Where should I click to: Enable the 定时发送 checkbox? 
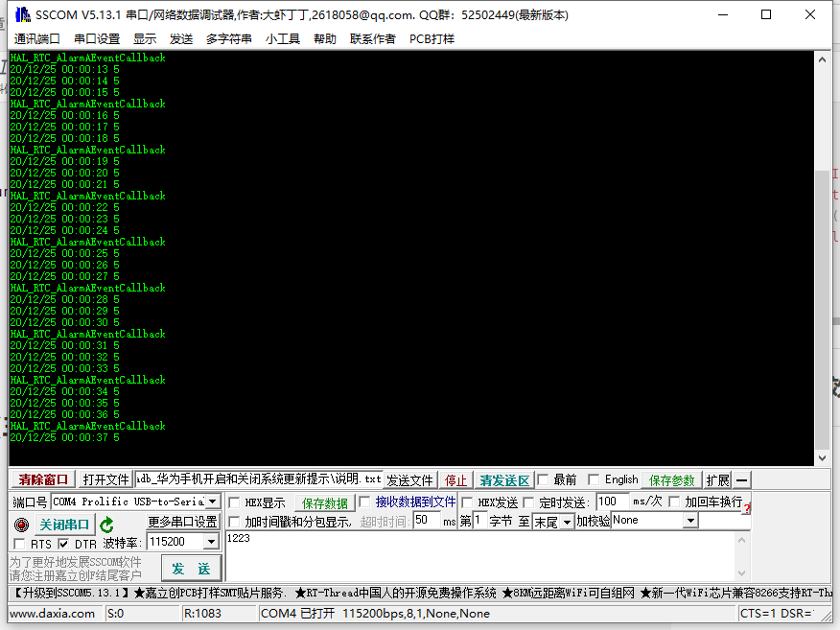click(x=528, y=502)
